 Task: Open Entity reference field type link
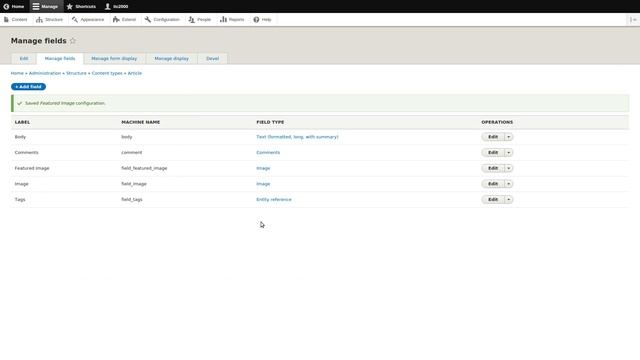(274, 200)
